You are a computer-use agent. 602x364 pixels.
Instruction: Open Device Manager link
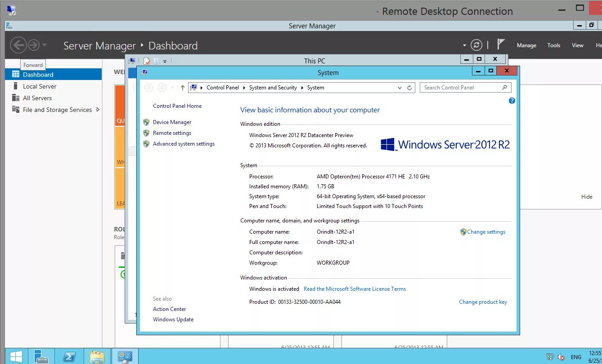[x=172, y=122]
